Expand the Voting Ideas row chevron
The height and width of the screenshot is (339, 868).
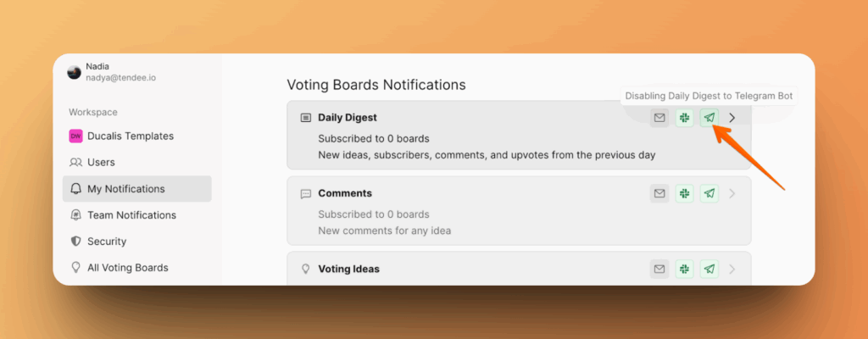tap(732, 269)
